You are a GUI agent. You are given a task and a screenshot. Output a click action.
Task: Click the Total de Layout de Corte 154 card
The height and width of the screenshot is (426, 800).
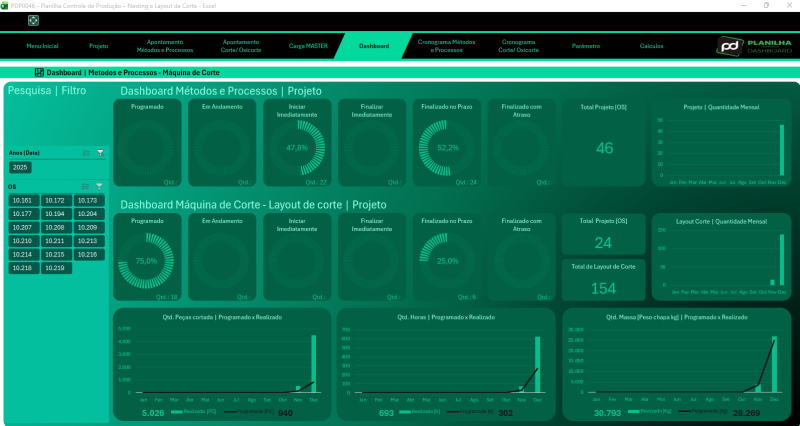(x=604, y=279)
